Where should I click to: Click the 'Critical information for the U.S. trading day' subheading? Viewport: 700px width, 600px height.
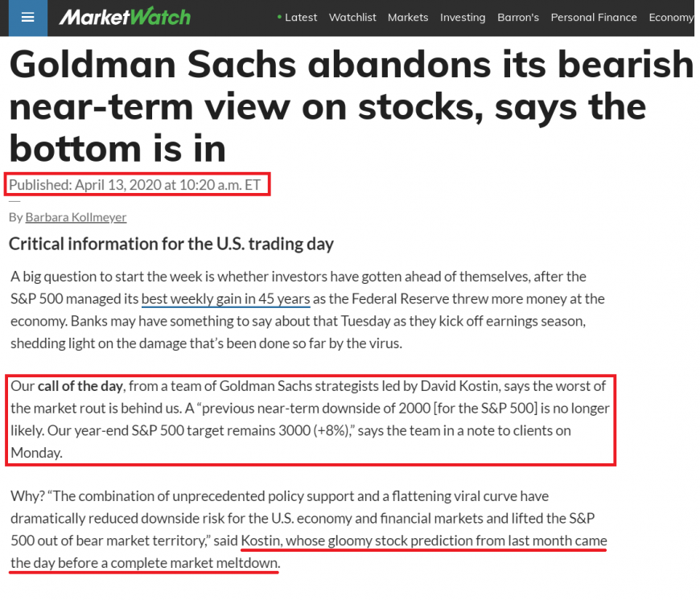(171, 244)
